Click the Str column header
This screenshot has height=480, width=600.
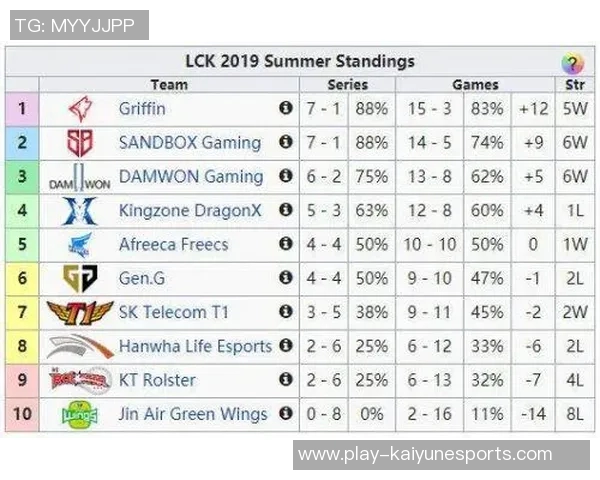574,85
